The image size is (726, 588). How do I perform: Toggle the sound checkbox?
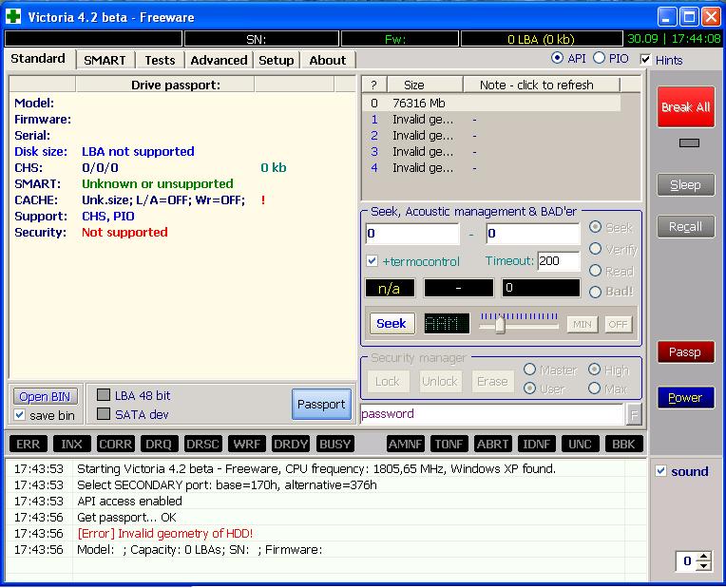coord(660,471)
